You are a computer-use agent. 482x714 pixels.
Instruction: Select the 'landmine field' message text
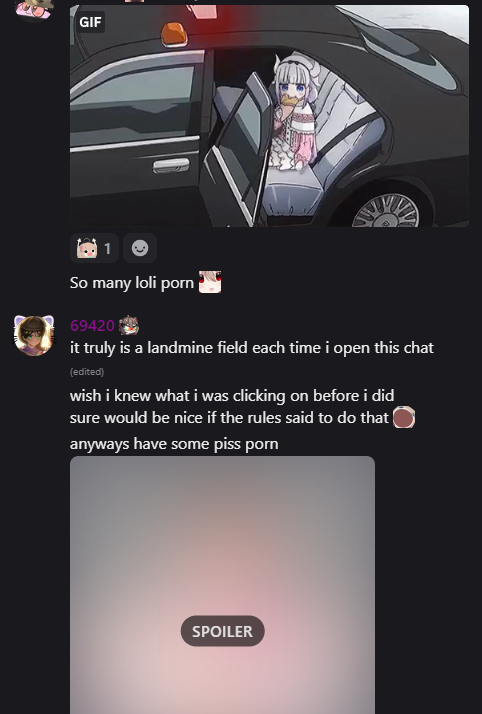coord(252,348)
